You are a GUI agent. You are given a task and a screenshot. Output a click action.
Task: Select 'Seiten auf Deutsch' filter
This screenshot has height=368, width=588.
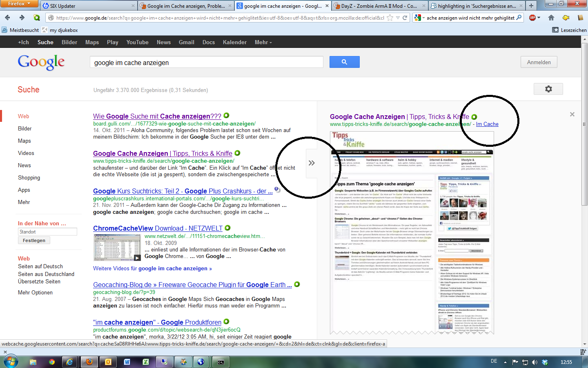point(40,266)
